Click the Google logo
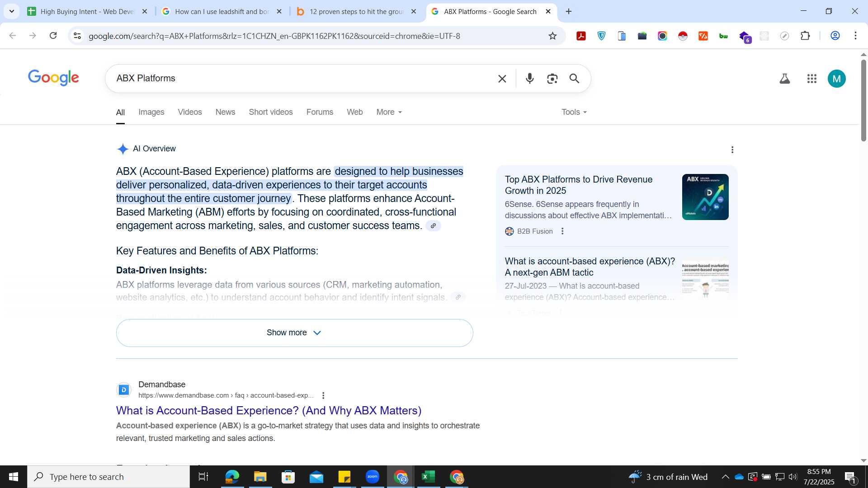 click(53, 78)
